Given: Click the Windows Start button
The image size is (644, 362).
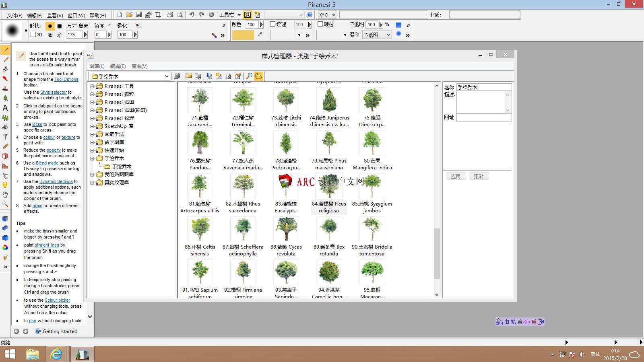Looking at the screenshot, I should click(x=10, y=354).
